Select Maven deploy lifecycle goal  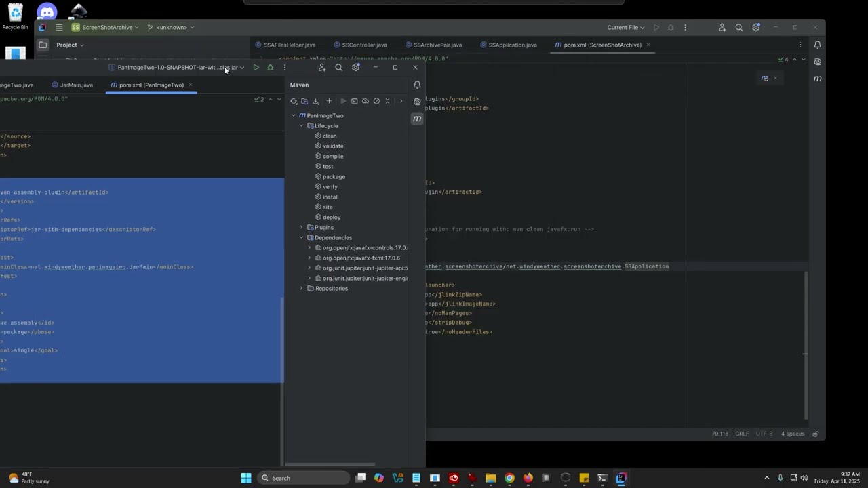click(332, 217)
